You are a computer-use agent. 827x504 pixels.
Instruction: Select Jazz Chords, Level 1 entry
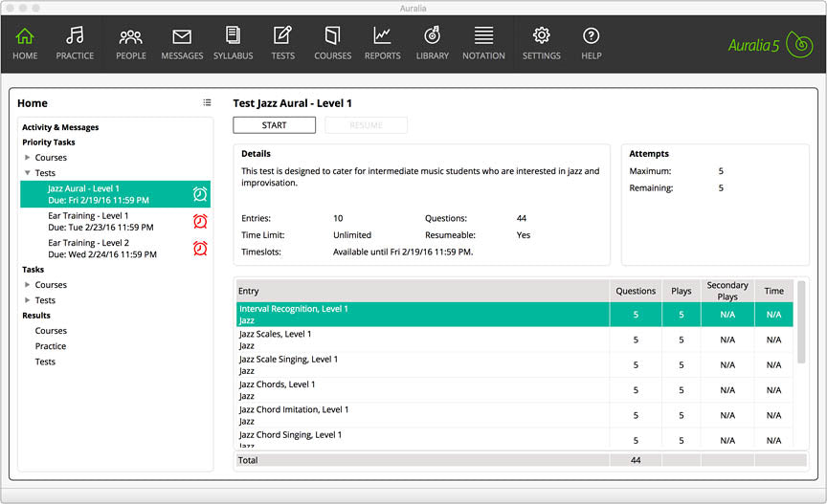pyautogui.click(x=514, y=389)
